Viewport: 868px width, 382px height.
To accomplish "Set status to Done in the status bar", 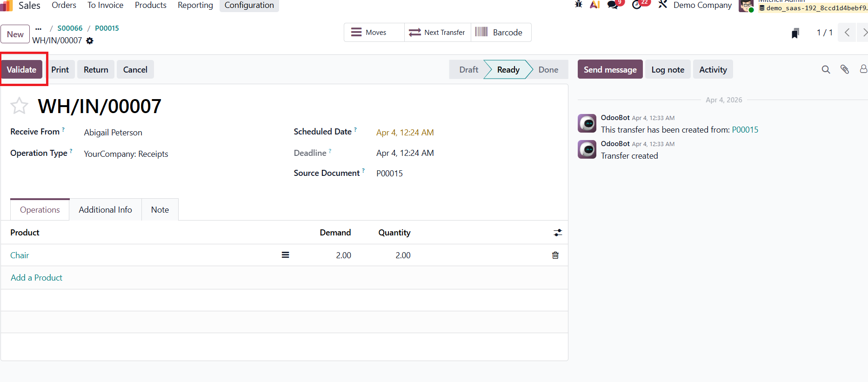I will pos(548,70).
